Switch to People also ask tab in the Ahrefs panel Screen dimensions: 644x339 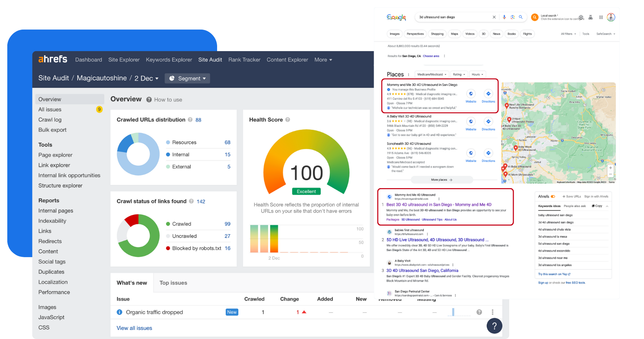pos(575,206)
